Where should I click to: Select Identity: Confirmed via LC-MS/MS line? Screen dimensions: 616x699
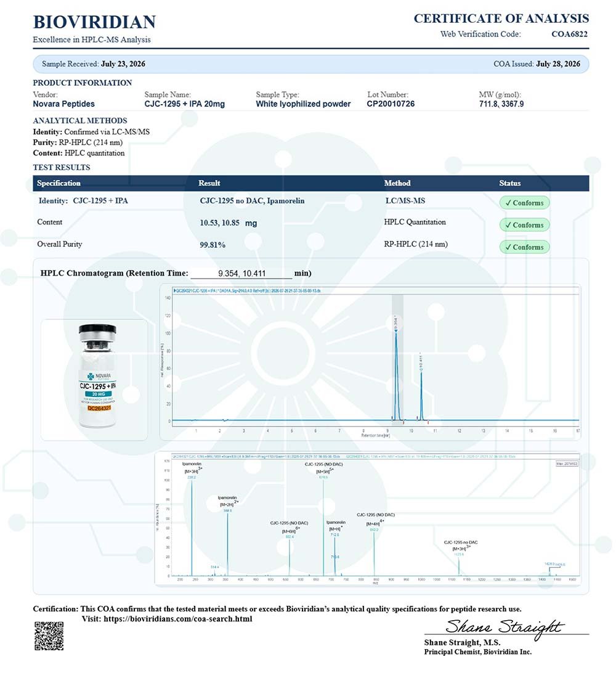click(91, 132)
